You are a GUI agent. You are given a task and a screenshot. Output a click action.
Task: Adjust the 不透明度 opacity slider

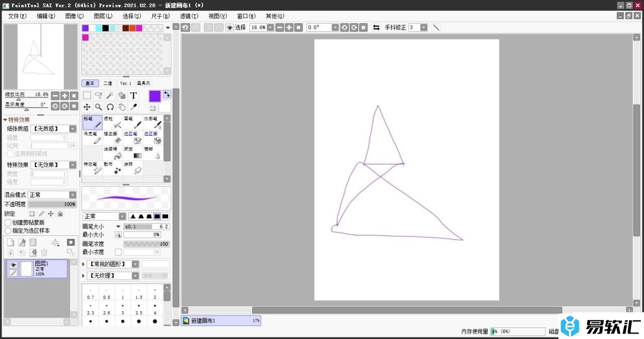coord(52,204)
